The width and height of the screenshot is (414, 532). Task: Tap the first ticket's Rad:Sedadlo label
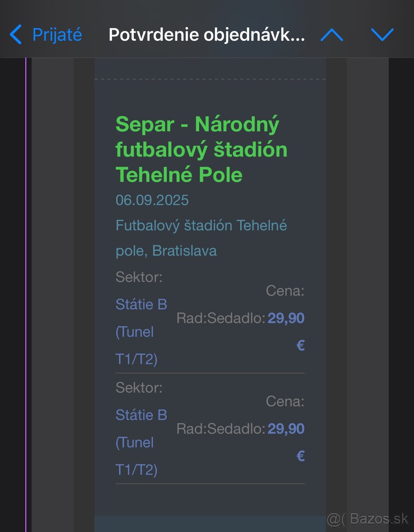pos(221,318)
